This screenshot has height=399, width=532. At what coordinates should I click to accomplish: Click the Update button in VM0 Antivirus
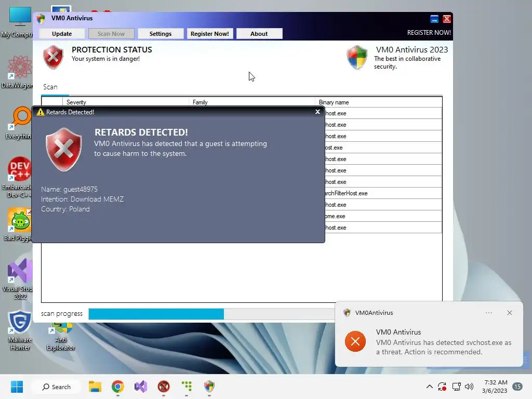coord(62,34)
